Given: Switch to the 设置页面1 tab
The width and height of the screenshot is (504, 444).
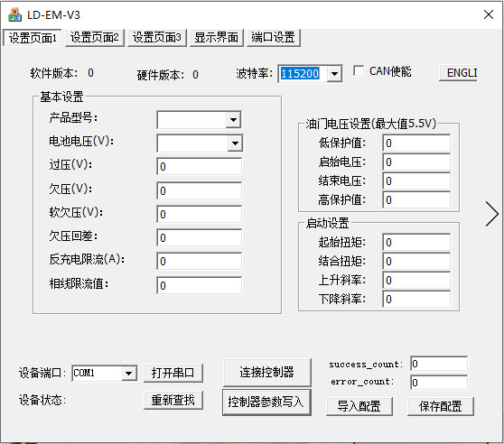Looking at the screenshot, I should 33,38.
